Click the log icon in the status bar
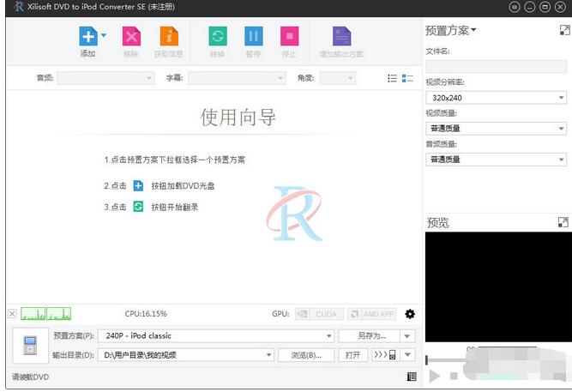This screenshot has width=572, height=392. point(412,377)
